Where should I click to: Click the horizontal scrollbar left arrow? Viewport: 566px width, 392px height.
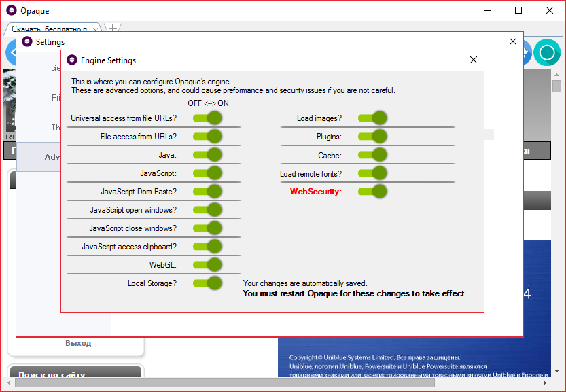10,382
